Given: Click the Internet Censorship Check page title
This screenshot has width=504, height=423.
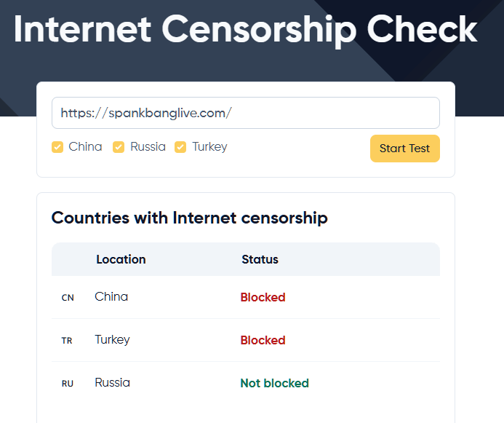Looking at the screenshot, I should pyautogui.click(x=245, y=30).
